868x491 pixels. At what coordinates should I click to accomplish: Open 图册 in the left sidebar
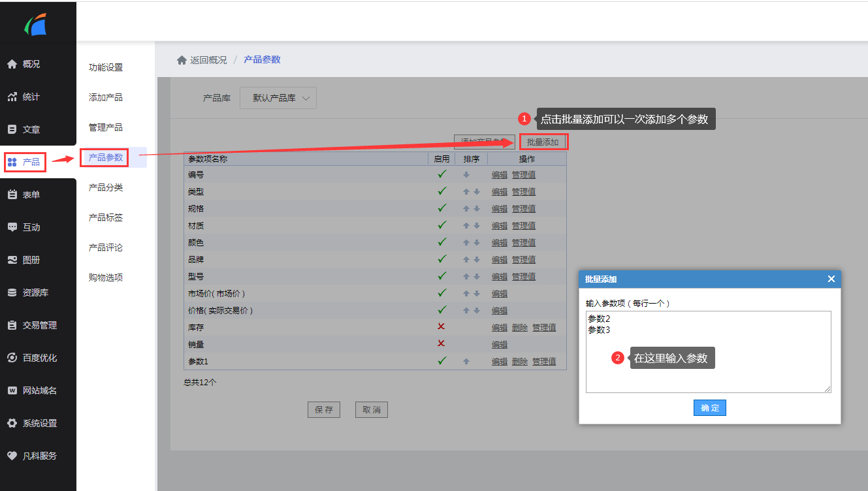coord(31,260)
